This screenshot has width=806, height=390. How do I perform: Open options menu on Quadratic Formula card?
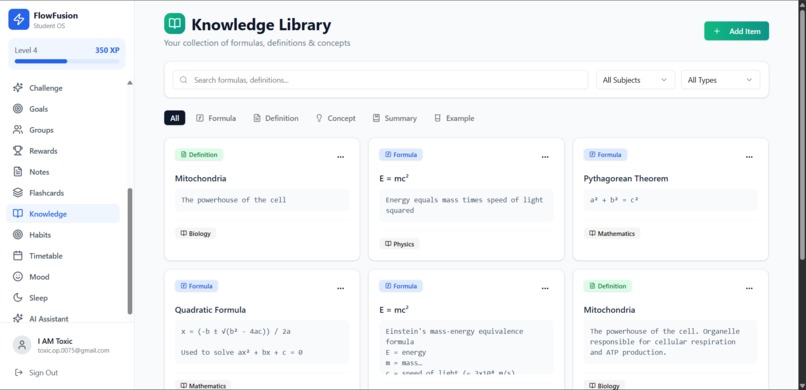(340, 288)
